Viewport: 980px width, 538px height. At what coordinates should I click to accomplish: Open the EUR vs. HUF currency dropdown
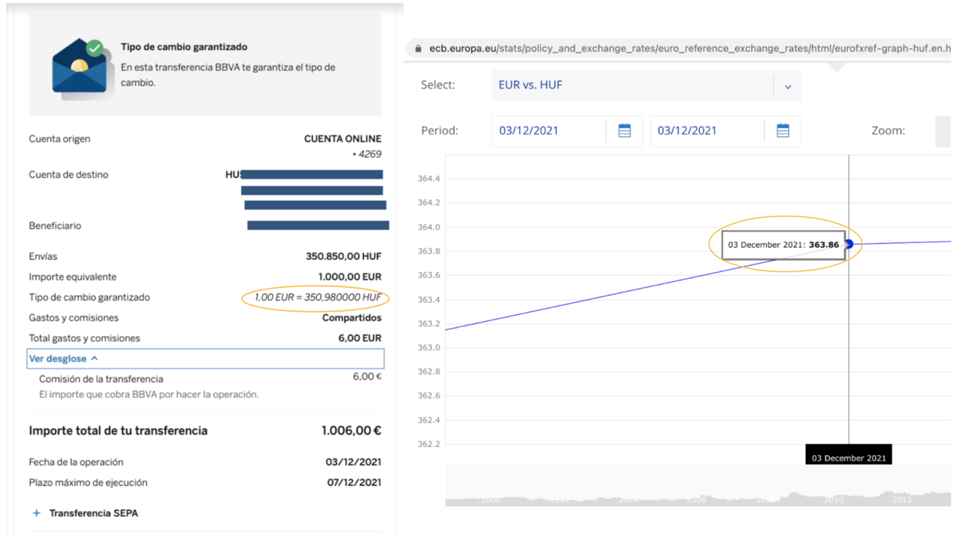(x=787, y=86)
